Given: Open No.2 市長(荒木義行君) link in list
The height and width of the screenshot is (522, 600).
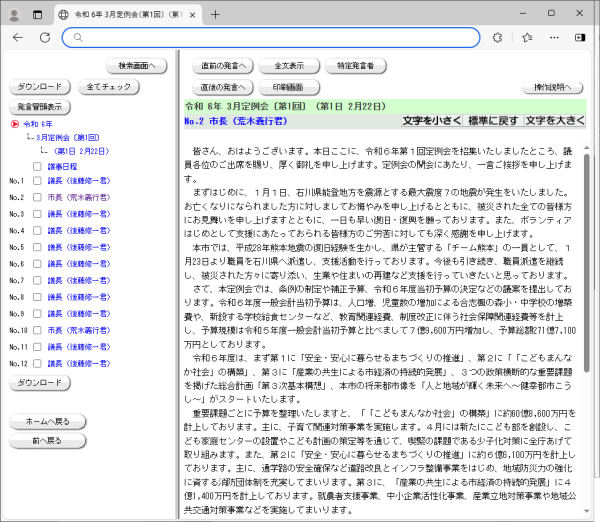Looking at the screenshot, I should [79, 197].
